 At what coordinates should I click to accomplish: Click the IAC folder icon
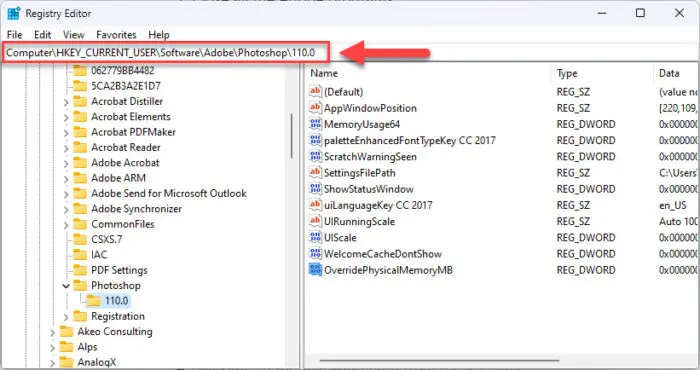tap(80, 254)
